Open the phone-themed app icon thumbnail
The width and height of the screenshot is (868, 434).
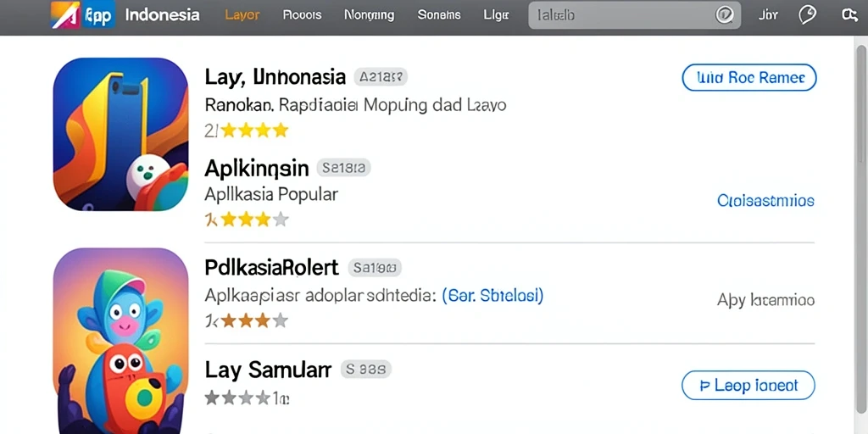(x=120, y=135)
